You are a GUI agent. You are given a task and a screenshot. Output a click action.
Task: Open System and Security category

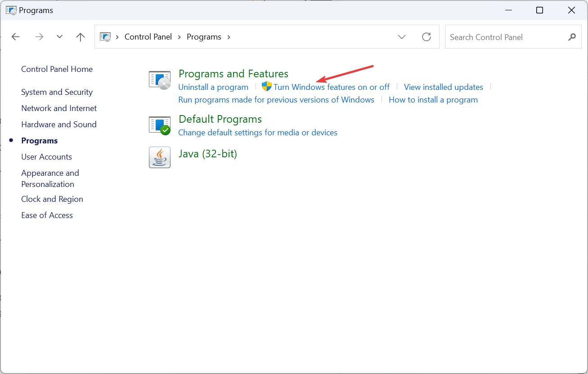click(57, 92)
